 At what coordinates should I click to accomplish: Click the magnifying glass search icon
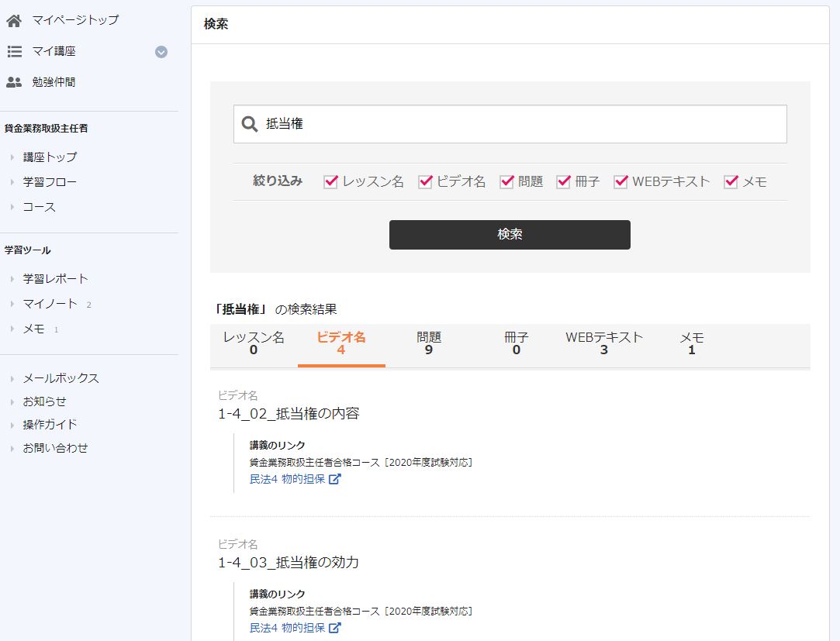(250, 124)
